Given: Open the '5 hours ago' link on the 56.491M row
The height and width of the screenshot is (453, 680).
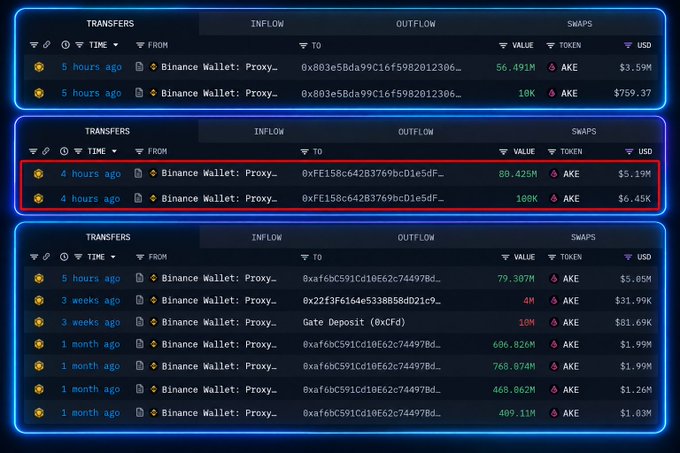Looking at the screenshot, I should (92, 67).
